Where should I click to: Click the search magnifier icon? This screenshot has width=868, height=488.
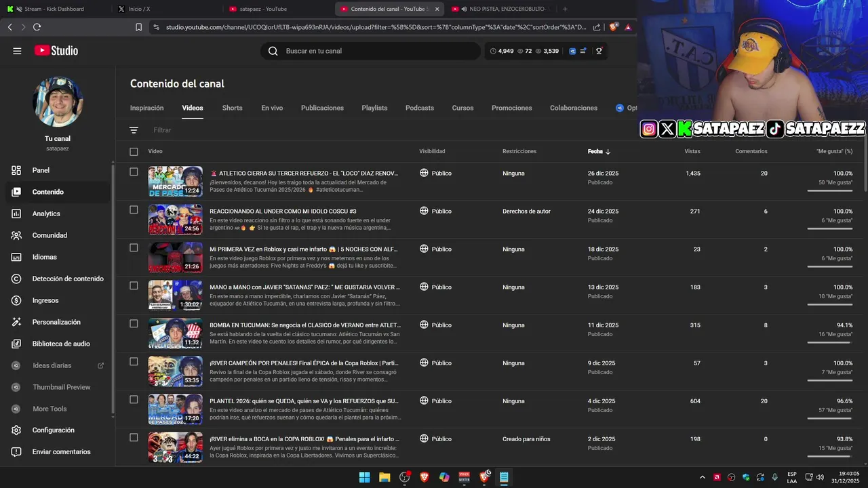click(273, 51)
